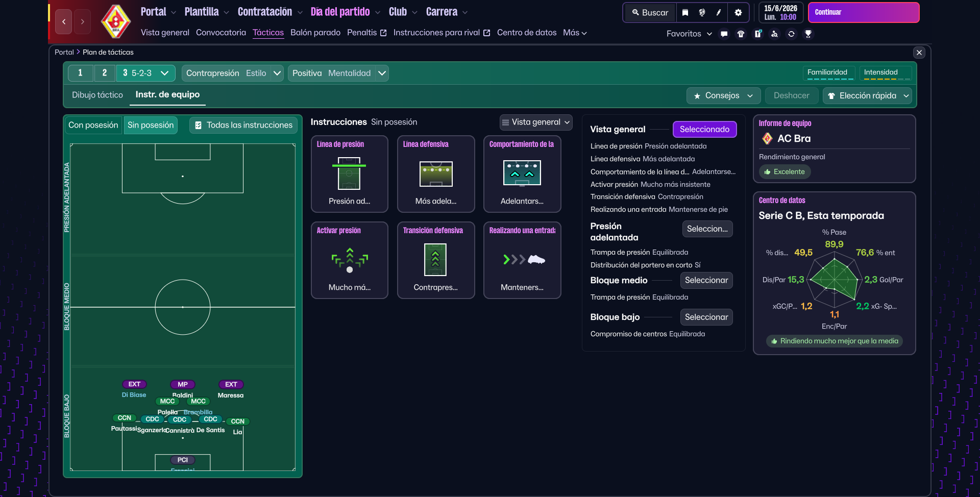Click the globe icon next to Buscar

coord(702,13)
